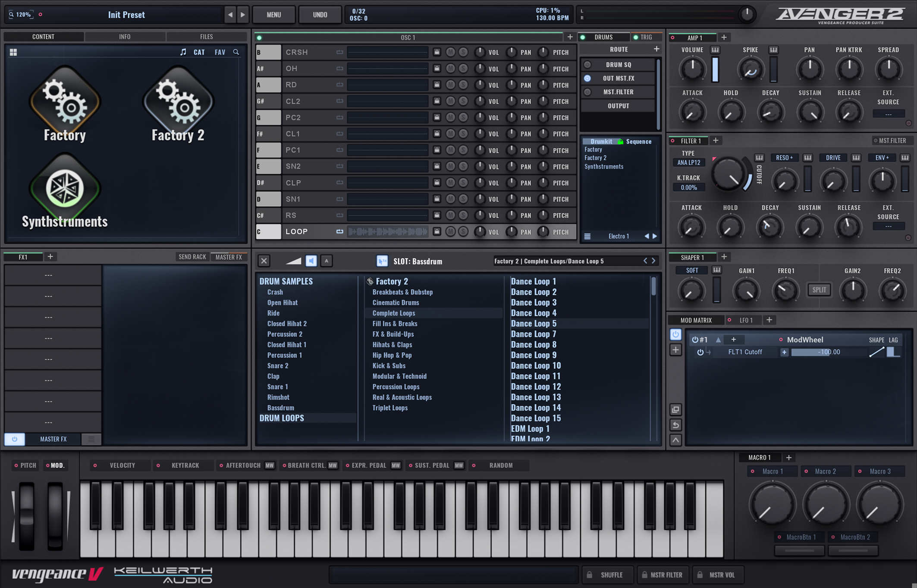Open the MASTER FX tab in FX rack

pos(229,257)
